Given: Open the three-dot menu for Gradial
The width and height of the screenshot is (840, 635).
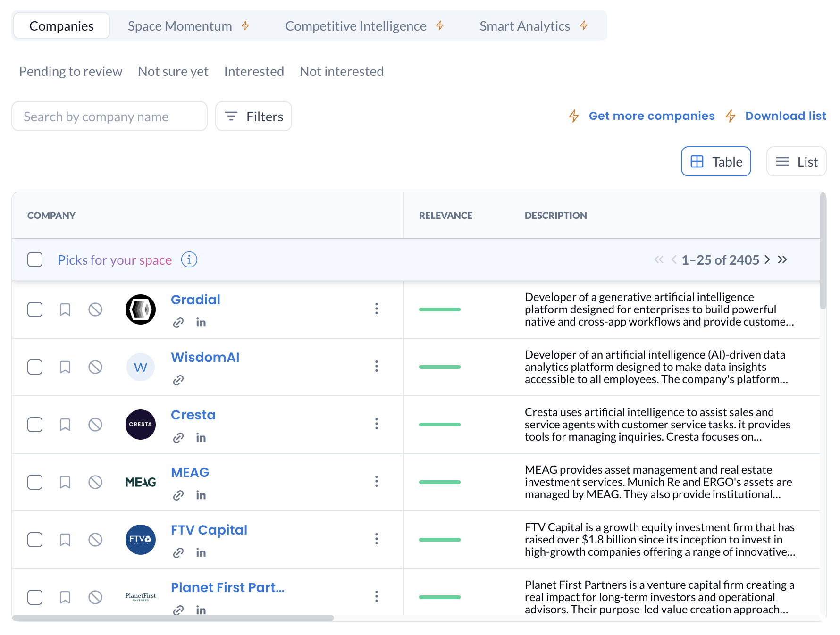Looking at the screenshot, I should pyautogui.click(x=377, y=309).
